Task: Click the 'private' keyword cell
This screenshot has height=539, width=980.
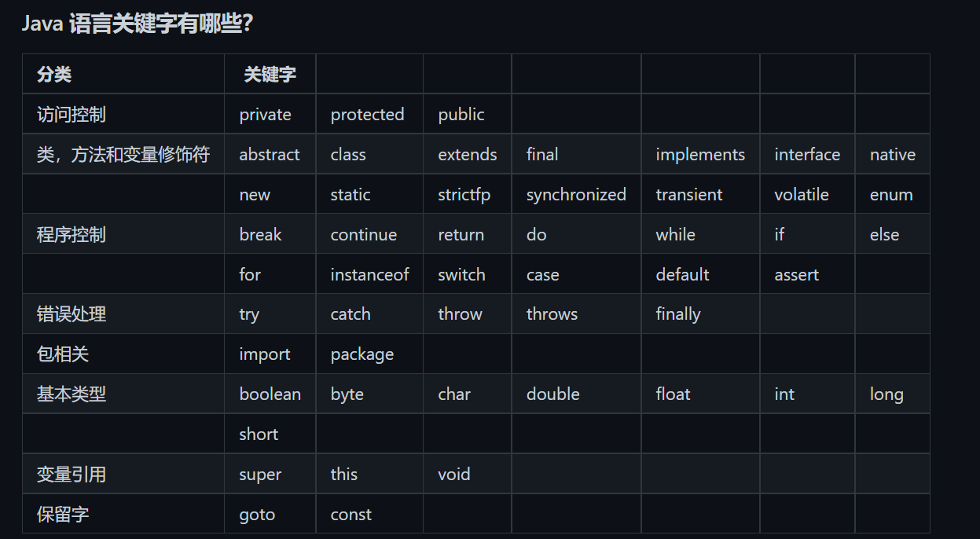Action: 265,115
